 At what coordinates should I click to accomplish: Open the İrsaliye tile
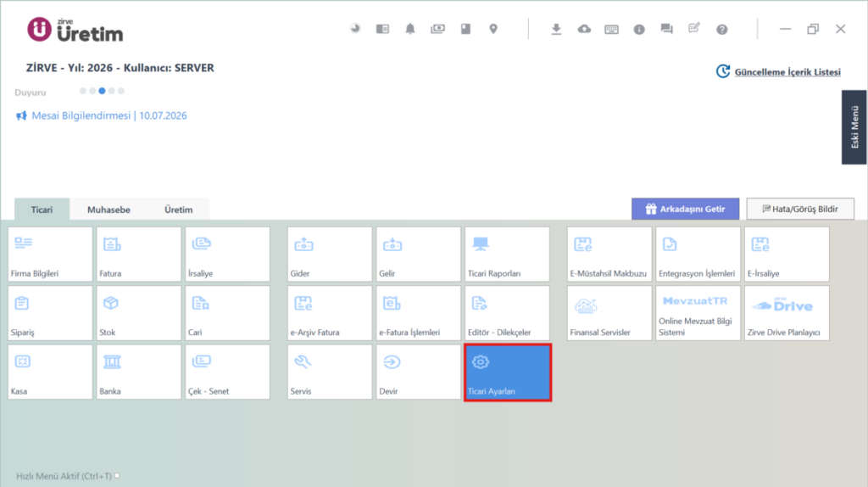coord(227,254)
